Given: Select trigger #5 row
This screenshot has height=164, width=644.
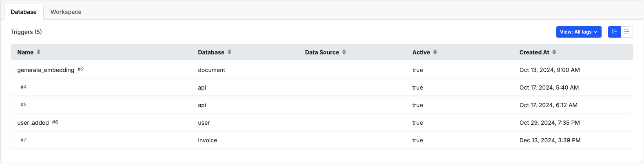Looking at the screenshot, I should point(321,105).
